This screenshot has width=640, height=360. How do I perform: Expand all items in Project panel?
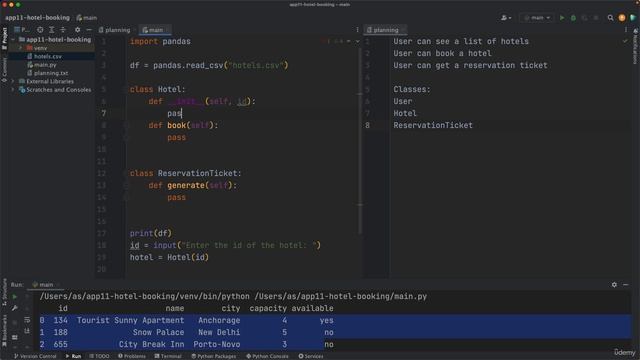51,30
